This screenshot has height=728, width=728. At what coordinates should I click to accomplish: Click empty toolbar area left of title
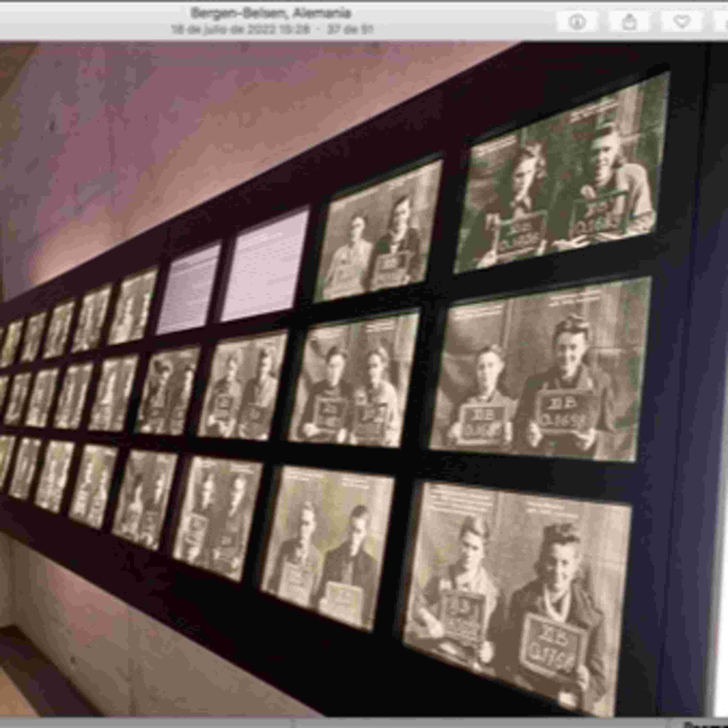coord(83,21)
